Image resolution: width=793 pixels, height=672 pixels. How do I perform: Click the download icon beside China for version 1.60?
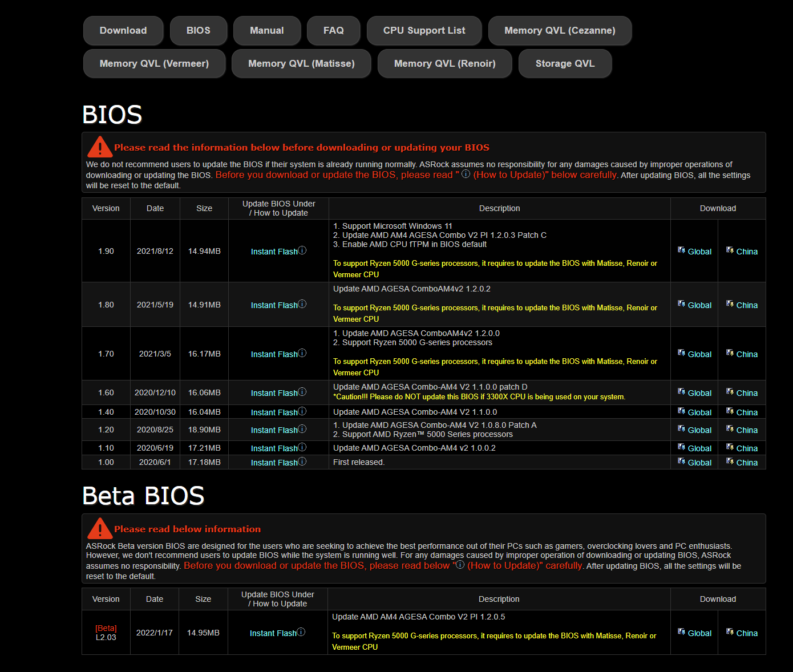pyautogui.click(x=730, y=391)
